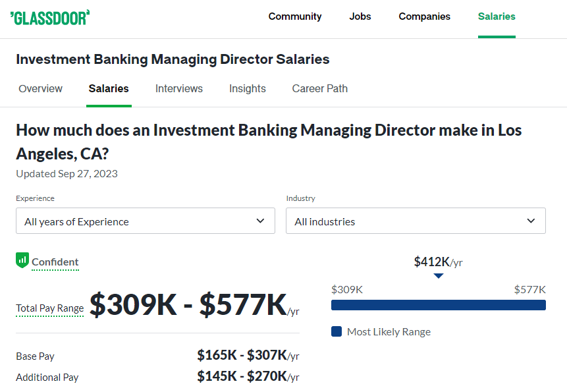Click Investment Banking Managing Director Salaries heading
Viewport: 567px width, 392px height.
(173, 59)
